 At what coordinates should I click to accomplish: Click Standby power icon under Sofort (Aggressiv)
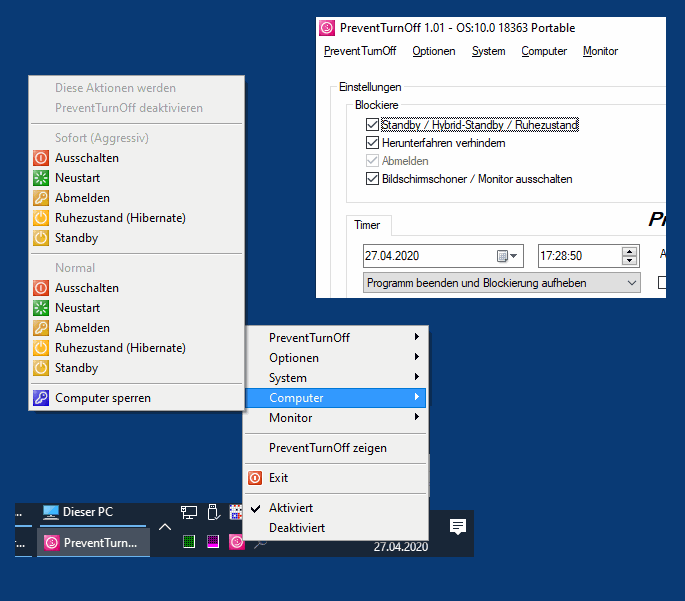(x=41, y=238)
